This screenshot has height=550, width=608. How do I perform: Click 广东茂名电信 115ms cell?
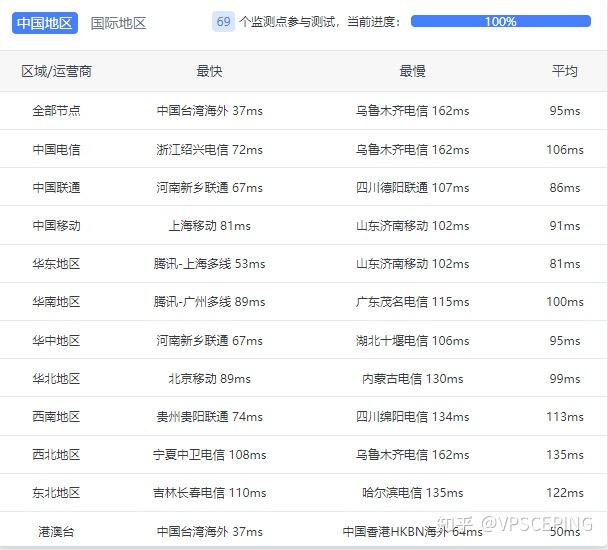coord(413,302)
